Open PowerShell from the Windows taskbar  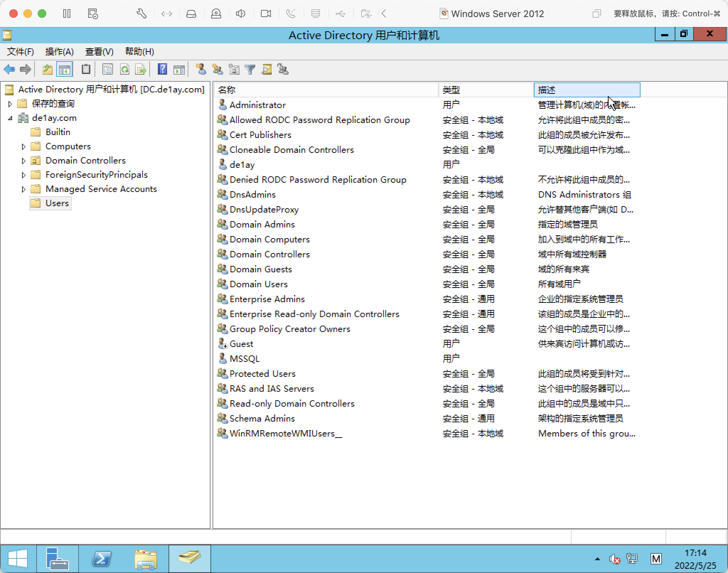coord(102,558)
